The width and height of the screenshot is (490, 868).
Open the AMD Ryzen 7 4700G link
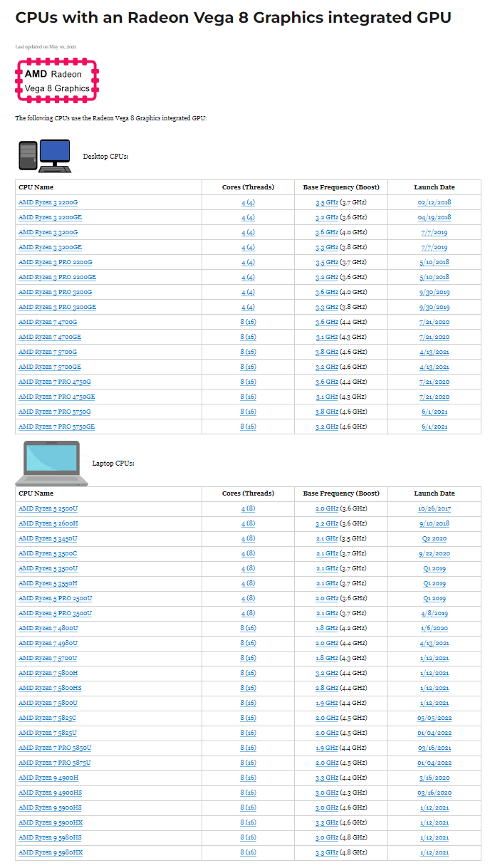pos(48,323)
